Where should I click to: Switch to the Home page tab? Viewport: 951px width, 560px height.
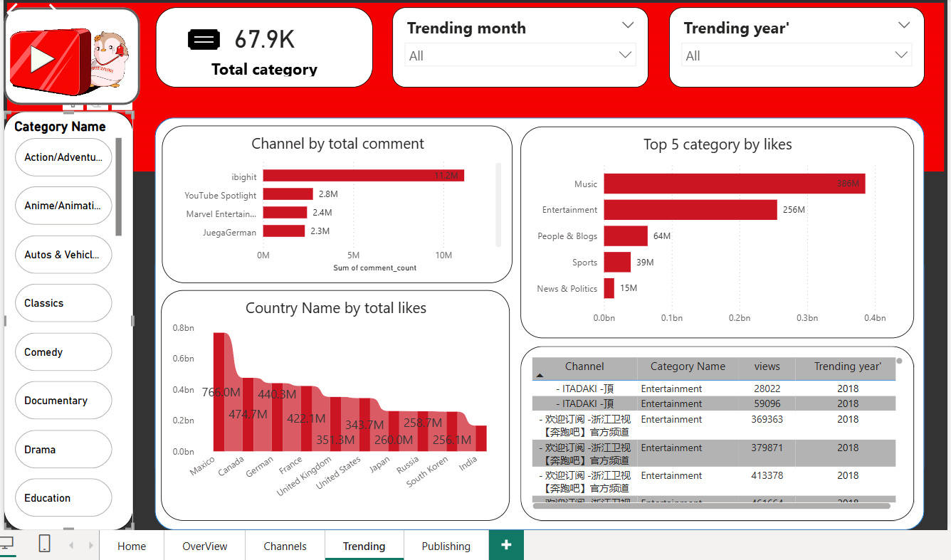[x=131, y=546]
